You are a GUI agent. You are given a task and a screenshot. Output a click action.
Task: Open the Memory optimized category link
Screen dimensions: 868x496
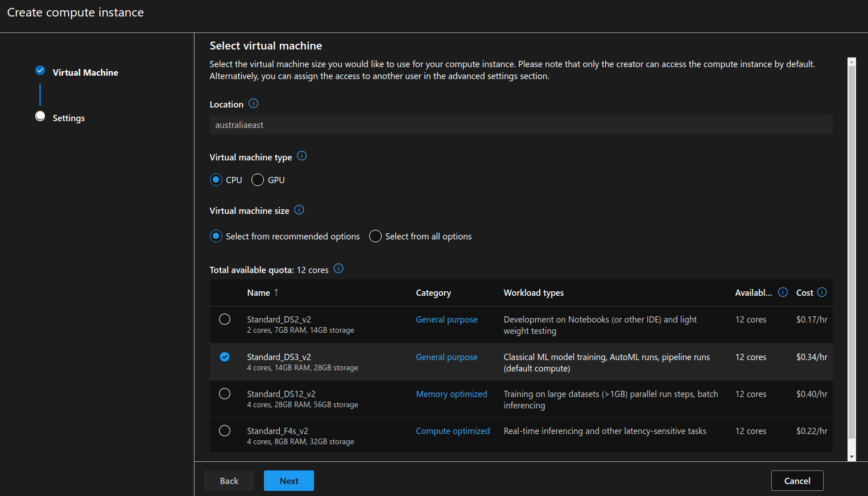pos(451,394)
